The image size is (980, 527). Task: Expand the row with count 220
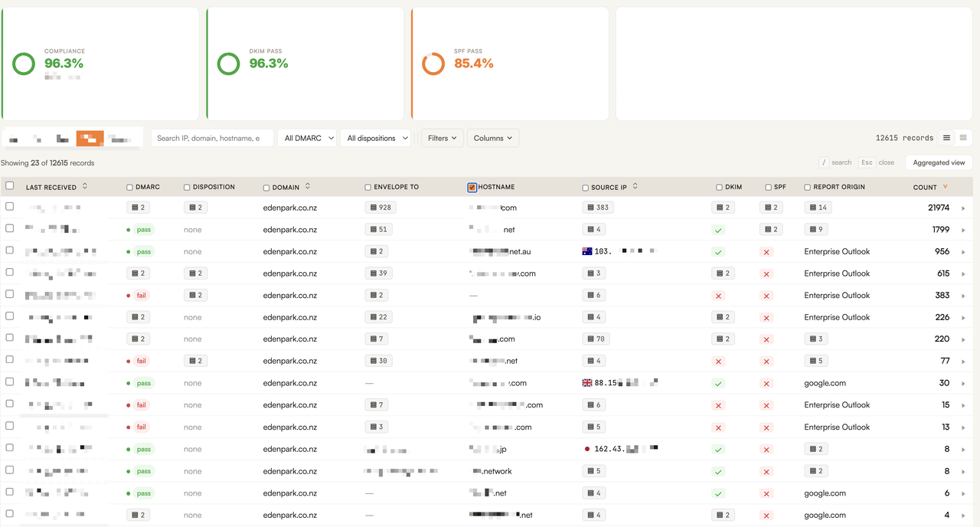click(963, 339)
